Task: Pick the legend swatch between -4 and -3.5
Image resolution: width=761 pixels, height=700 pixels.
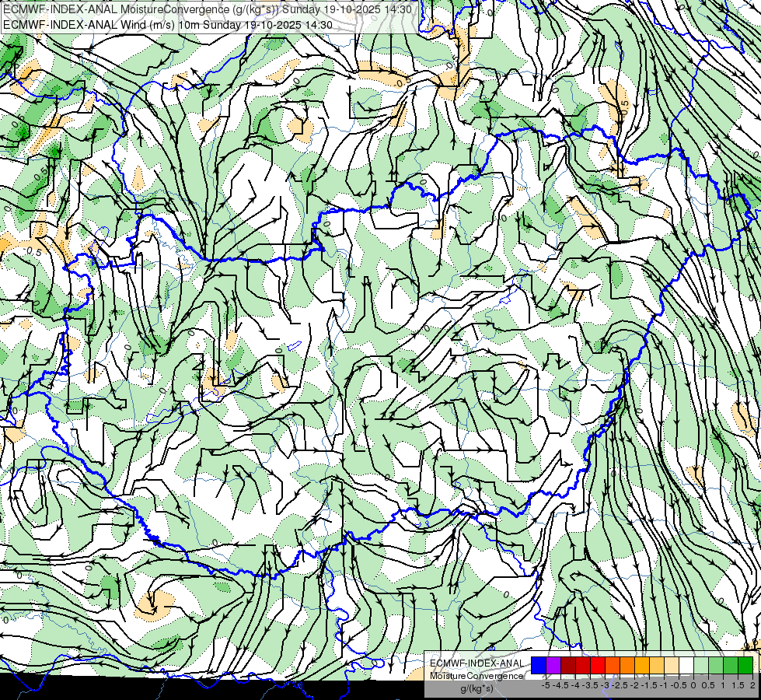Action: click(583, 665)
